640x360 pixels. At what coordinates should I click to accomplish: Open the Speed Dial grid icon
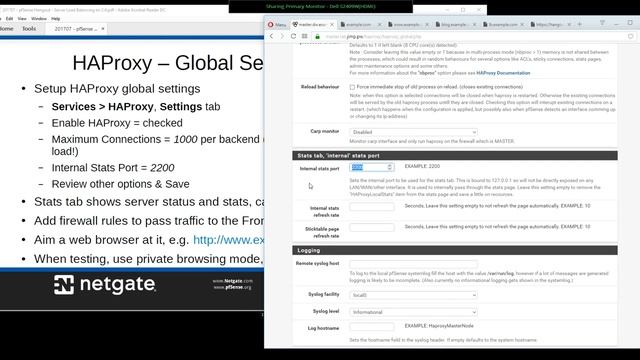point(304,36)
